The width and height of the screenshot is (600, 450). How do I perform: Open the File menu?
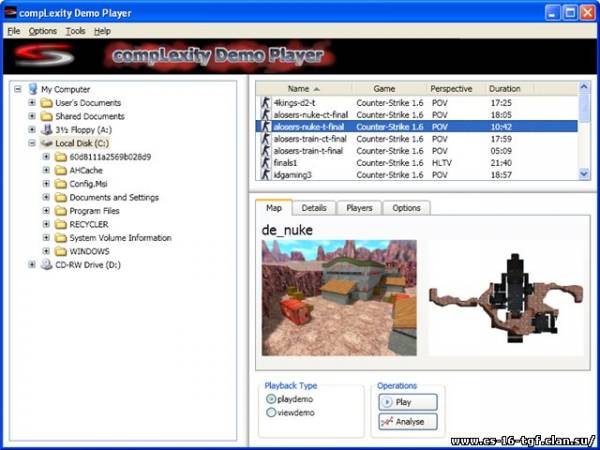pos(14,31)
